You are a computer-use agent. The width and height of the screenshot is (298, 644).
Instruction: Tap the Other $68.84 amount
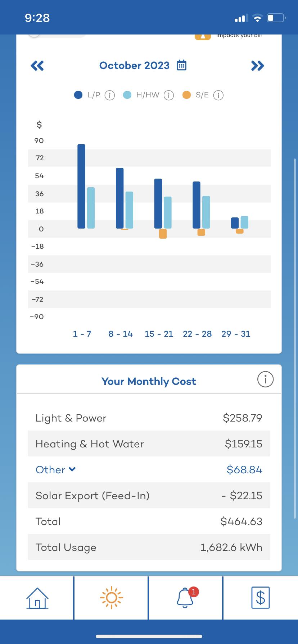(244, 470)
